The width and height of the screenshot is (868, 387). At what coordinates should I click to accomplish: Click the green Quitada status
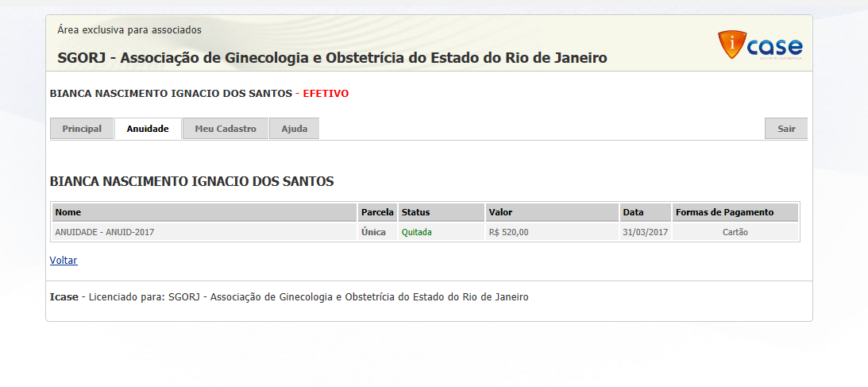[x=417, y=232]
